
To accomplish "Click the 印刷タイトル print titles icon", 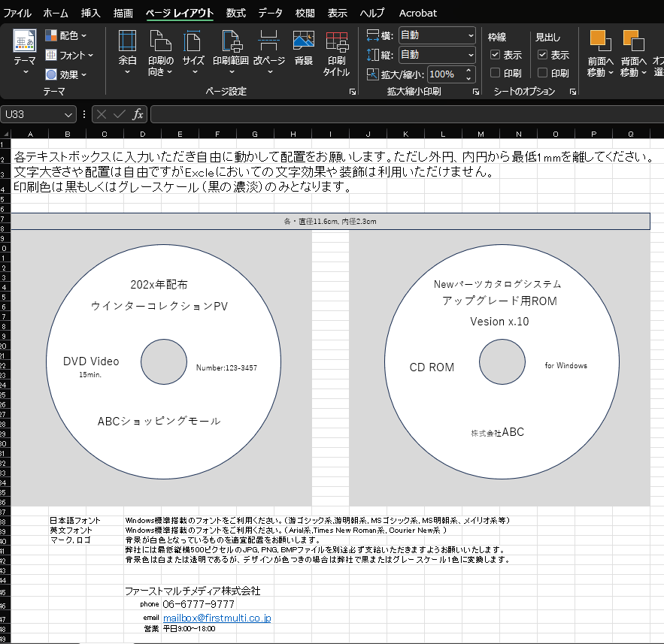I will pos(337,41).
